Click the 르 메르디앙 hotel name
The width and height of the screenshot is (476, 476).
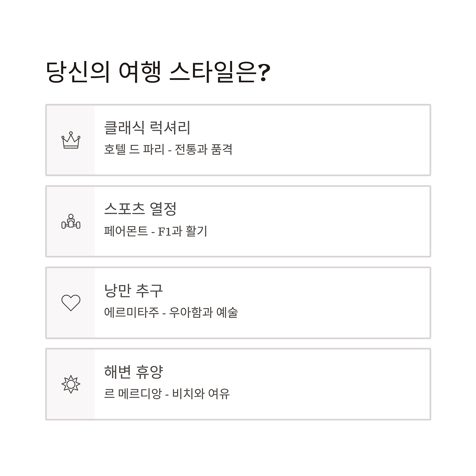(x=133, y=393)
